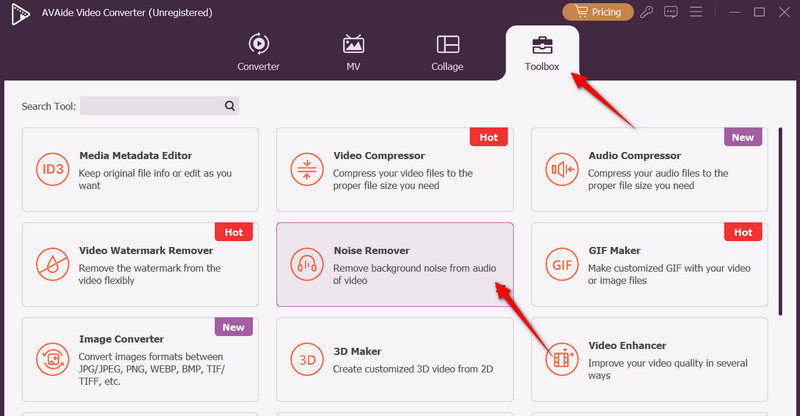Viewport: 800px width, 416px height.
Task: Click the search magnifier icon
Action: (x=229, y=105)
